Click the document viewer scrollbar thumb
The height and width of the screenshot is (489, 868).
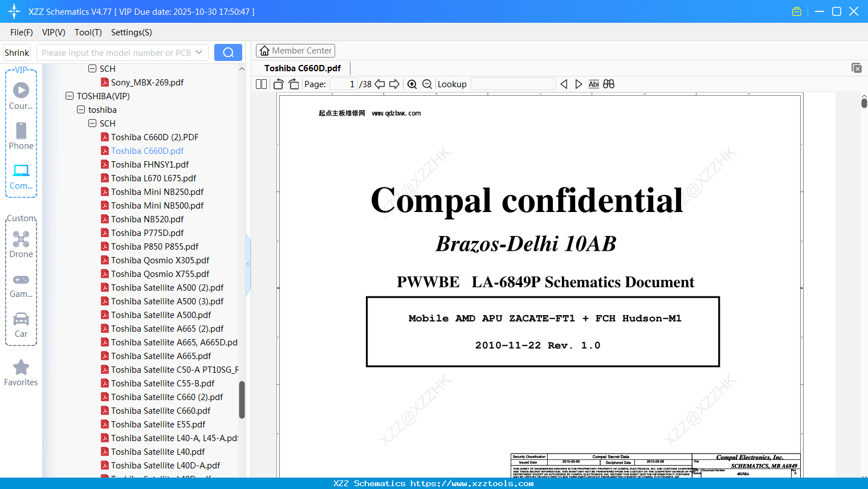coord(864,103)
